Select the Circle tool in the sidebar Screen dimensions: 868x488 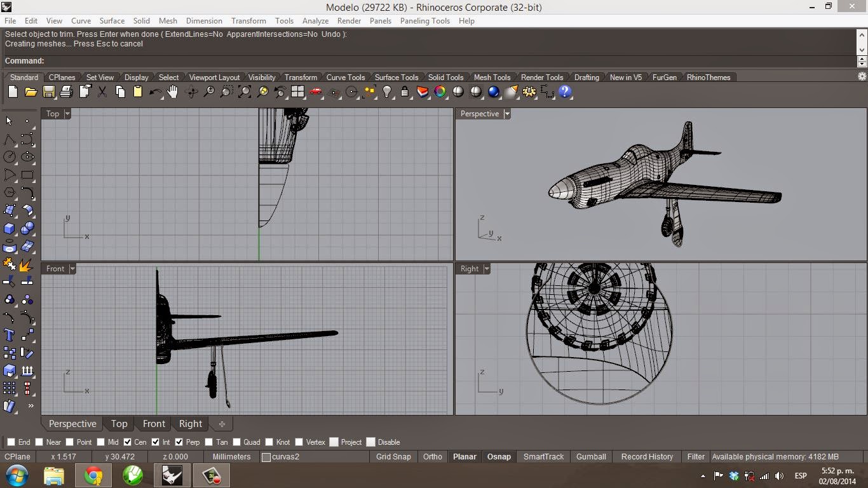8,156
